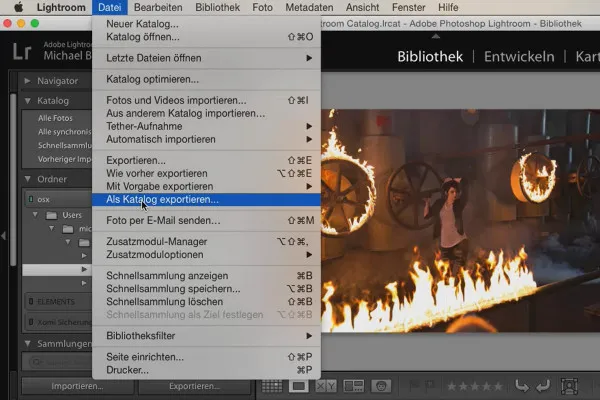Open People face view in toolbar

click(x=381, y=386)
